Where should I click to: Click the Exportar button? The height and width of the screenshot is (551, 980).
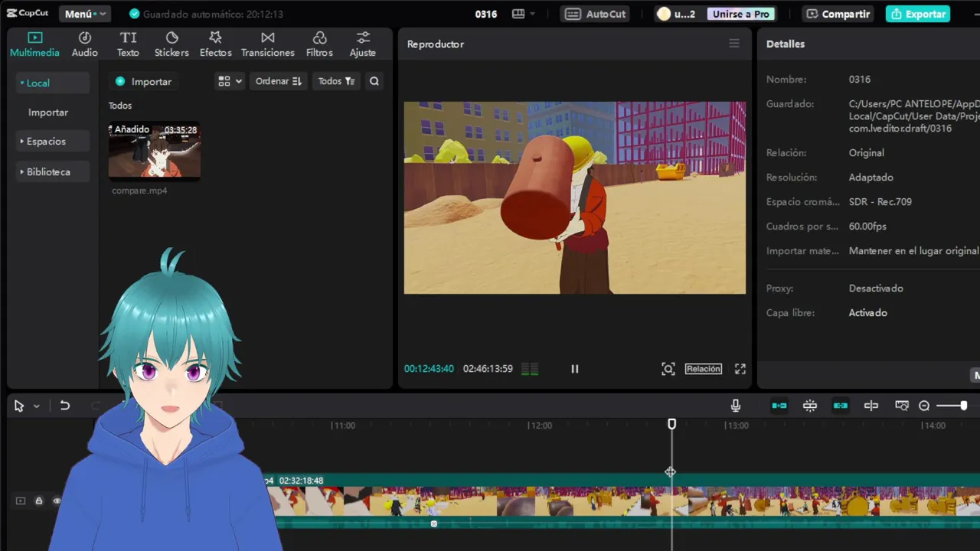point(918,14)
